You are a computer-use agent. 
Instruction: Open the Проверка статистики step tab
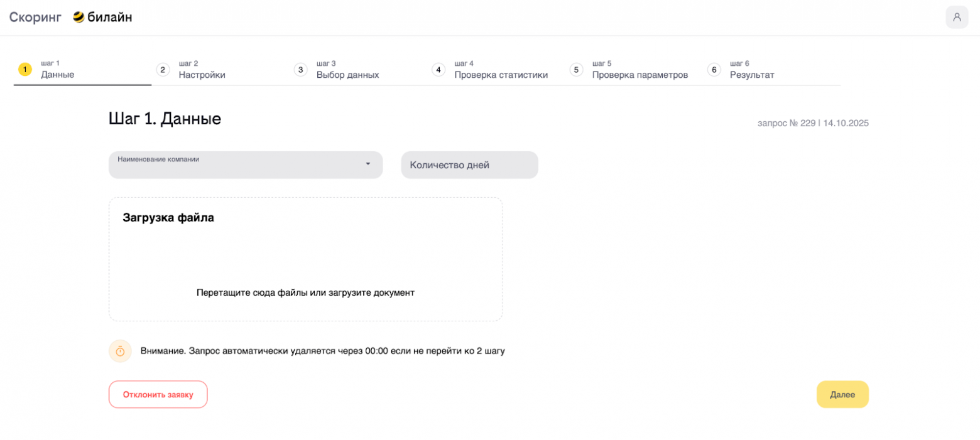coord(500,74)
